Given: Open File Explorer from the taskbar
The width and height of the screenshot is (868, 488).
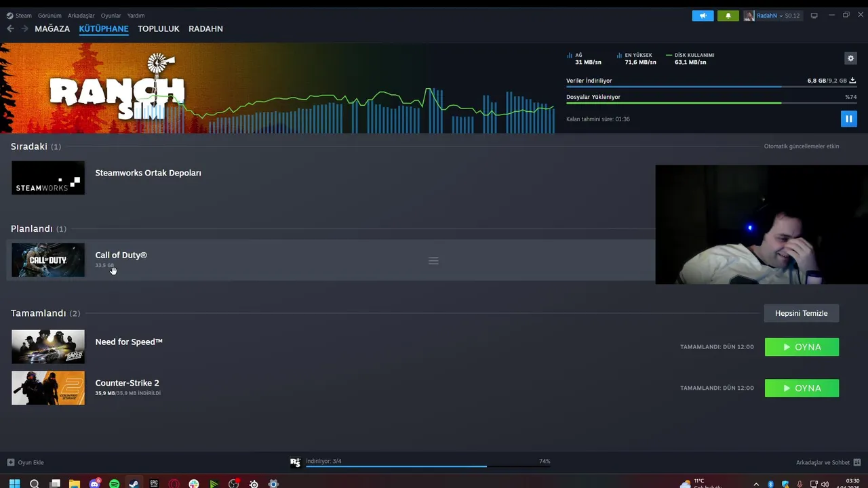Looking at the screenshot, I should click(75, 483).
